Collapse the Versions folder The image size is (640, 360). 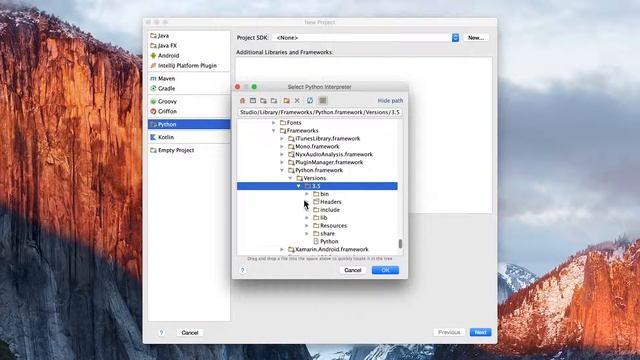(x=290, y=178)
